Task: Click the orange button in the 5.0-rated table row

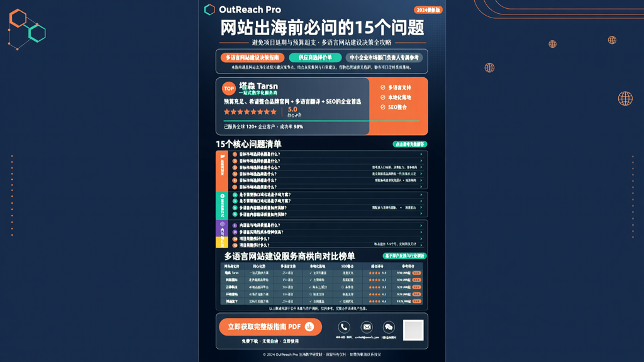Action: pyautogui.click(x=416, y=273)
